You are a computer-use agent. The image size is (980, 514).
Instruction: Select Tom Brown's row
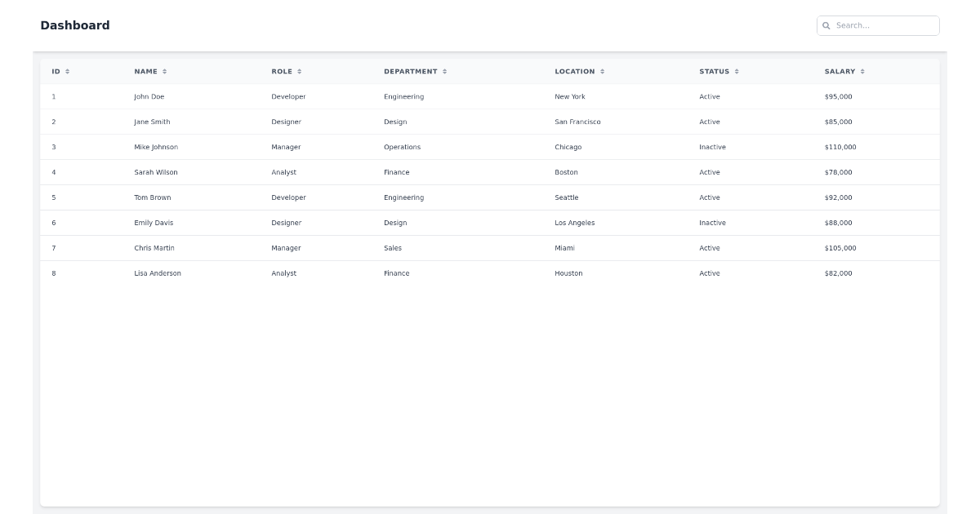(327, 197)
